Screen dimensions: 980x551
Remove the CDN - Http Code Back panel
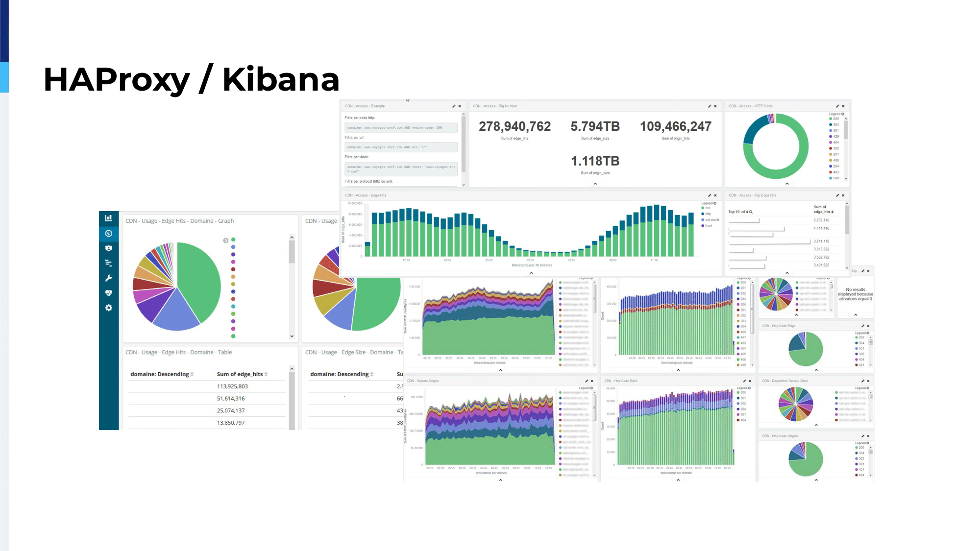tap(750, 381)
